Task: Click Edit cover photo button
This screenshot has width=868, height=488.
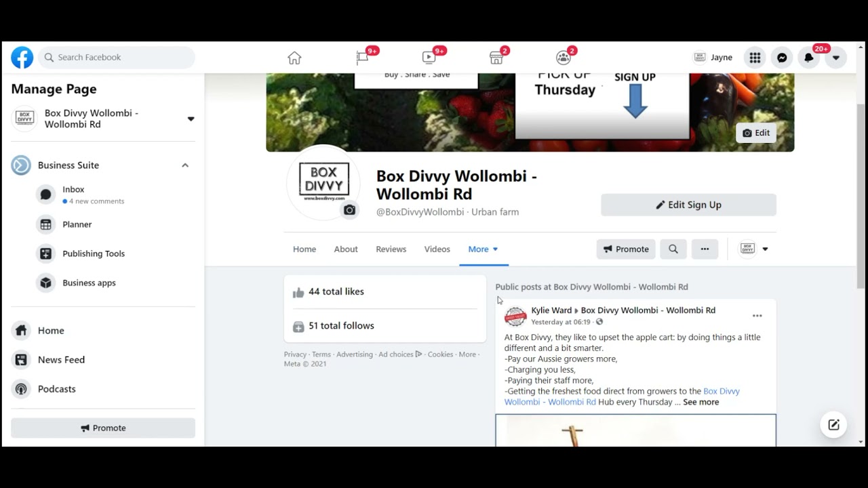Action: pos(755,133)
